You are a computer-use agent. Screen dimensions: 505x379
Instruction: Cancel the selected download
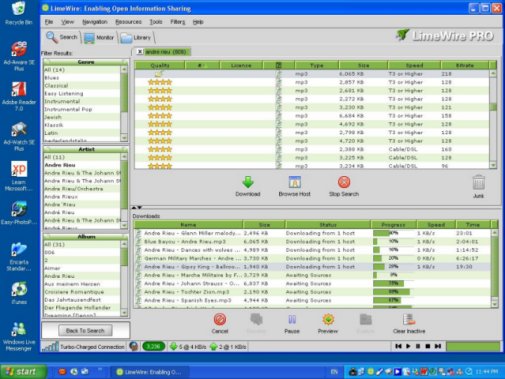point(220,319)
